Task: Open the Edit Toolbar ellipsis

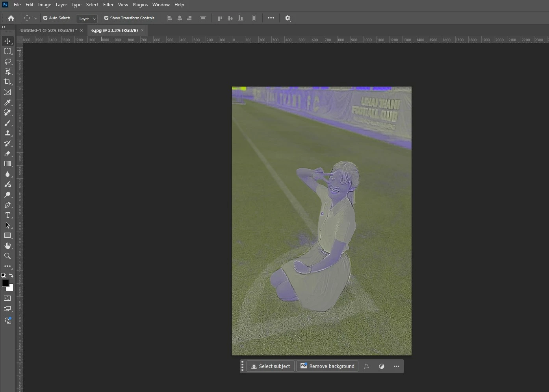Action: (7, 266)
